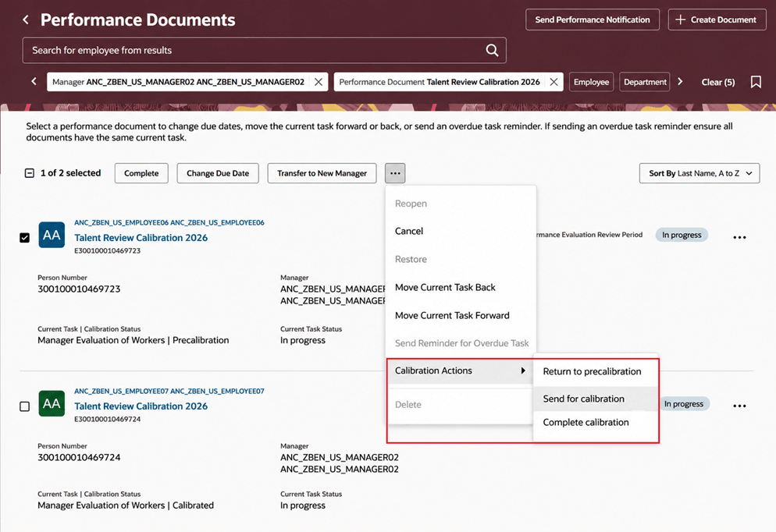
Task: Click the In progress badge for EMPLOYEE06
Action: tap(682, 235)
